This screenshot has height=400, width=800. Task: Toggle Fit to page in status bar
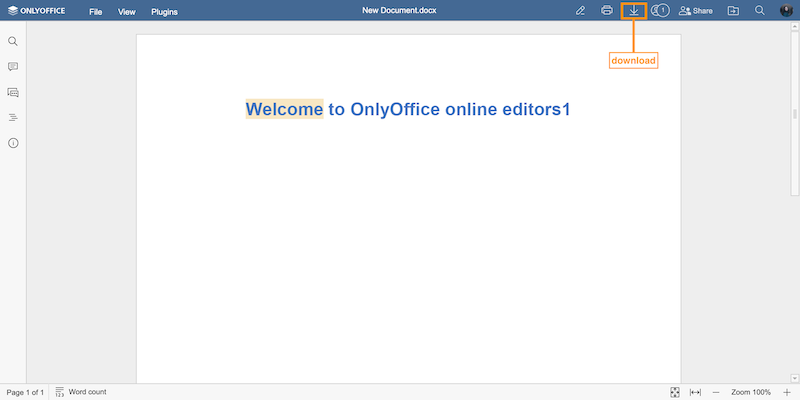(675, 392)
